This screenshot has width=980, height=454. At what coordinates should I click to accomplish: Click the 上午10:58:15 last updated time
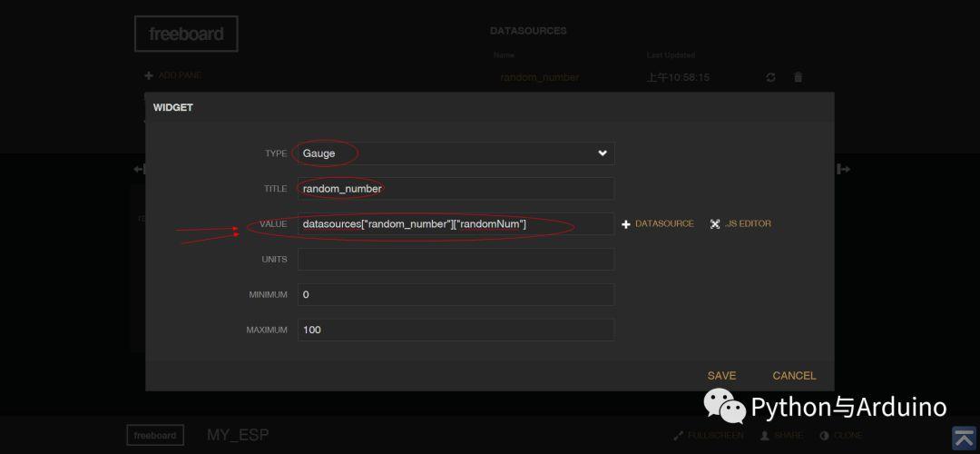(678, 77)
